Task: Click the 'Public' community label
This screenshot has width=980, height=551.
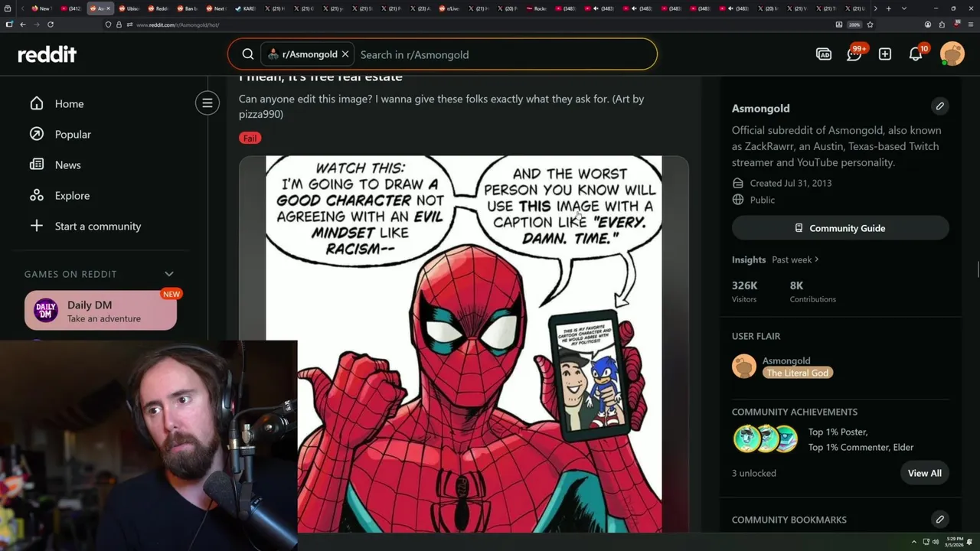Action: pos(763,200)
